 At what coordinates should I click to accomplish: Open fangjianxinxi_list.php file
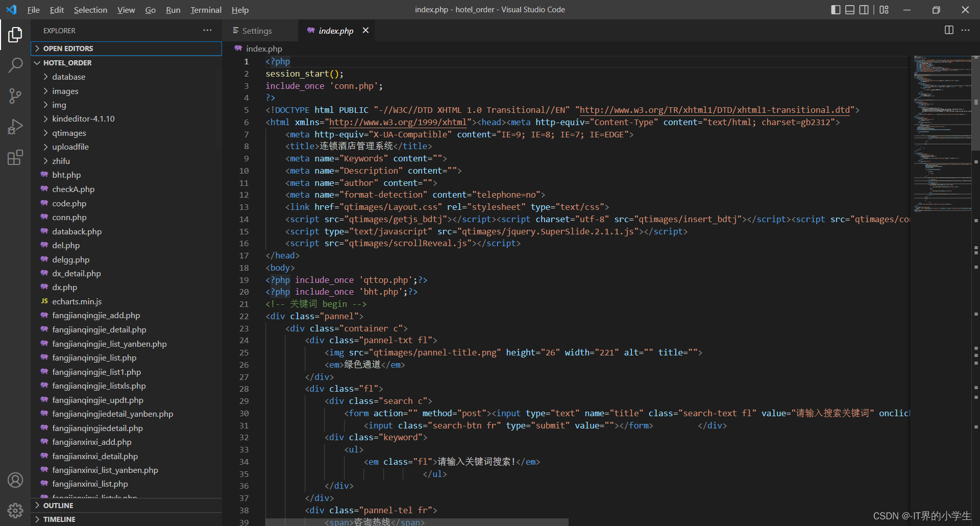[x=90, y=484]
